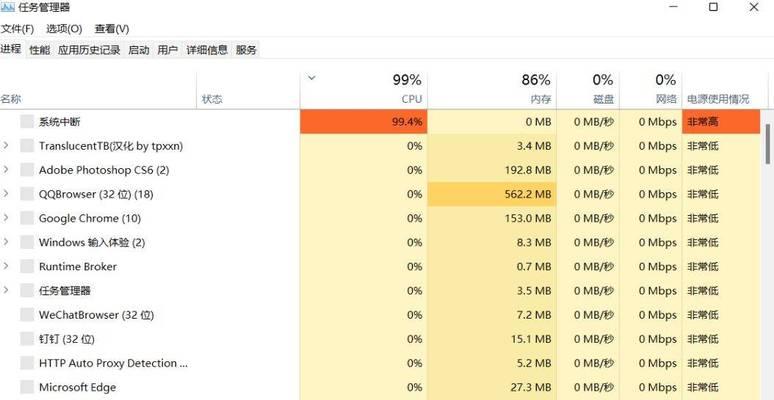The width and height of the screenshot is (774, 400).
Task: Expand the Adobe Photoshop CS6 group
Action: (6, 170)
